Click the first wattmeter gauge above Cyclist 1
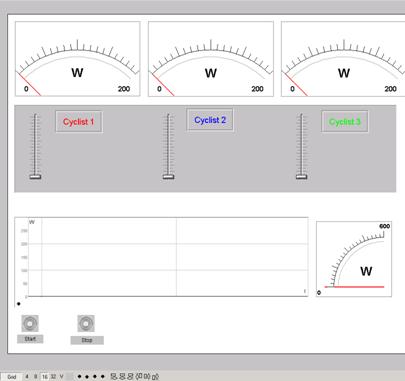The width and height of the screenshot is (405, 381). [x=78, y=59]
